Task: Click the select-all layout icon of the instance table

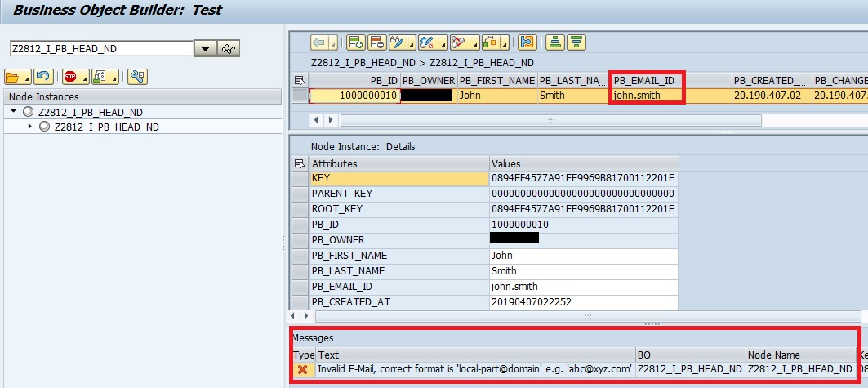Action: [x=300, y=80]
